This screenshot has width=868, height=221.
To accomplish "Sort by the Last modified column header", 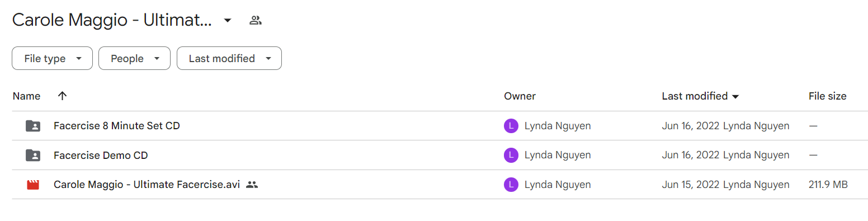I will 700,96.
